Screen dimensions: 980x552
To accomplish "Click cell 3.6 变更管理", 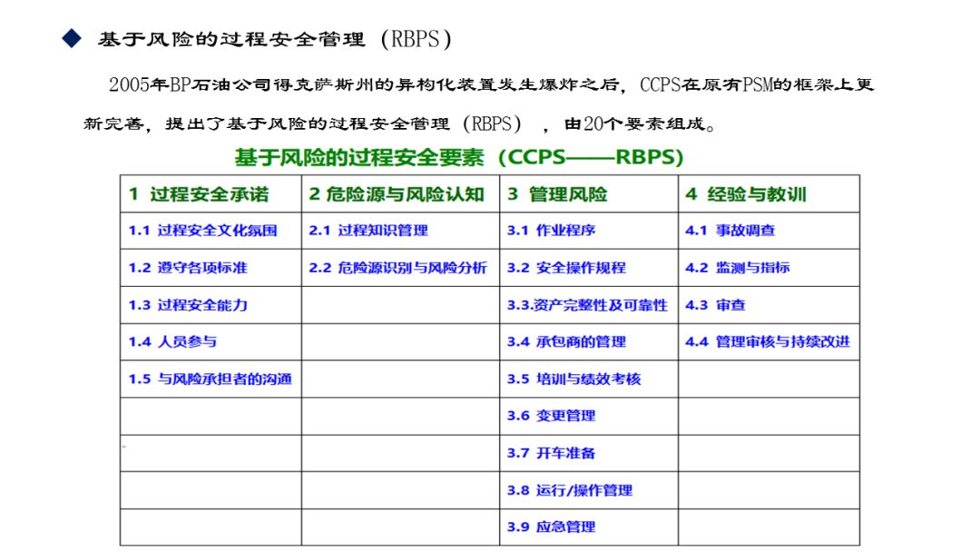I will pyautogui.click(x=589, y=416).
